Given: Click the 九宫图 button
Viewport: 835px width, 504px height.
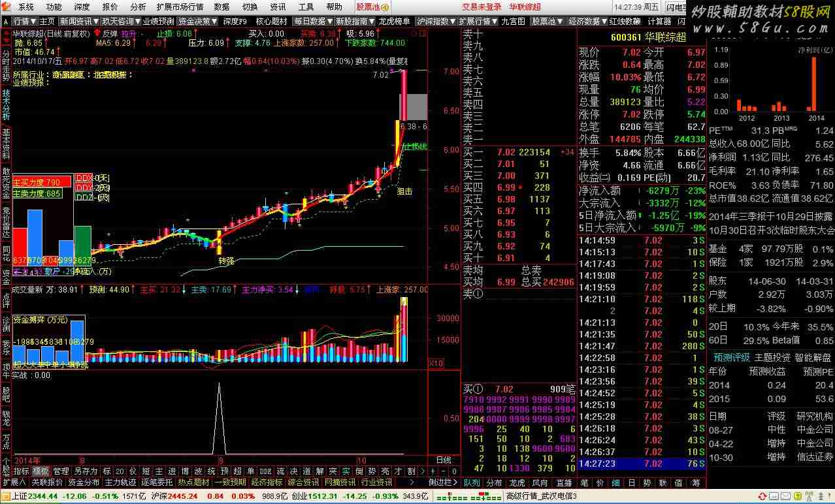Looking at the screenshot, I should coord(513,22).
